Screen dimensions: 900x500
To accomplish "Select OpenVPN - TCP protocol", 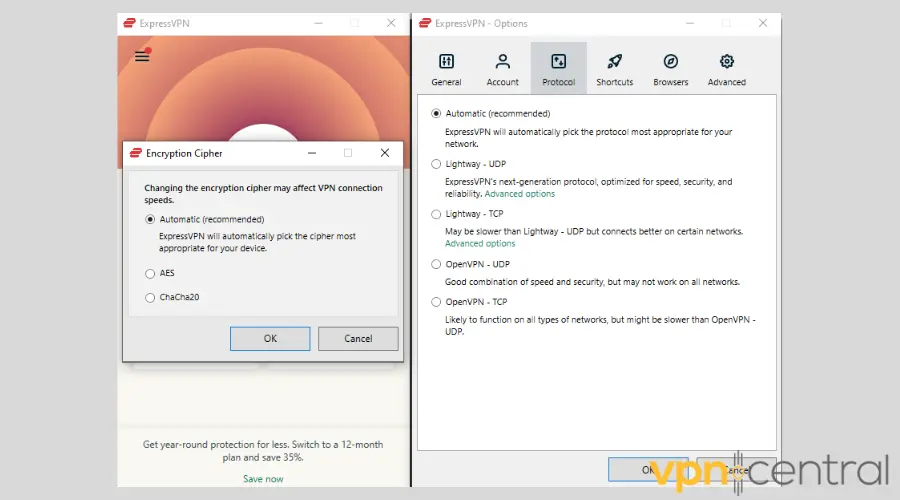I will [436, 302].
